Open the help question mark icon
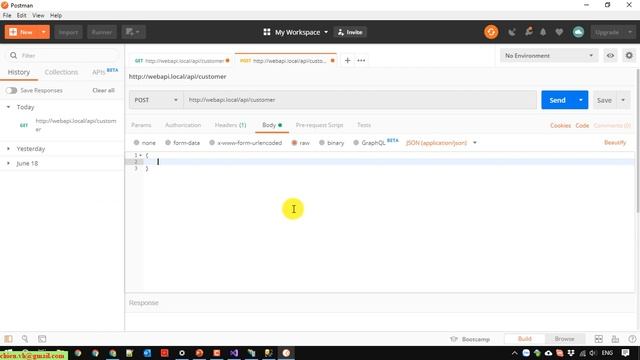This screenshot has width=640, height=360. coord(632,339)
